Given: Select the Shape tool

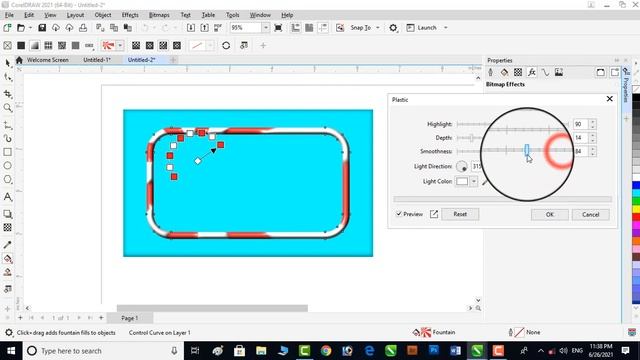Looking at the screenshot, I should pos(7,77).
